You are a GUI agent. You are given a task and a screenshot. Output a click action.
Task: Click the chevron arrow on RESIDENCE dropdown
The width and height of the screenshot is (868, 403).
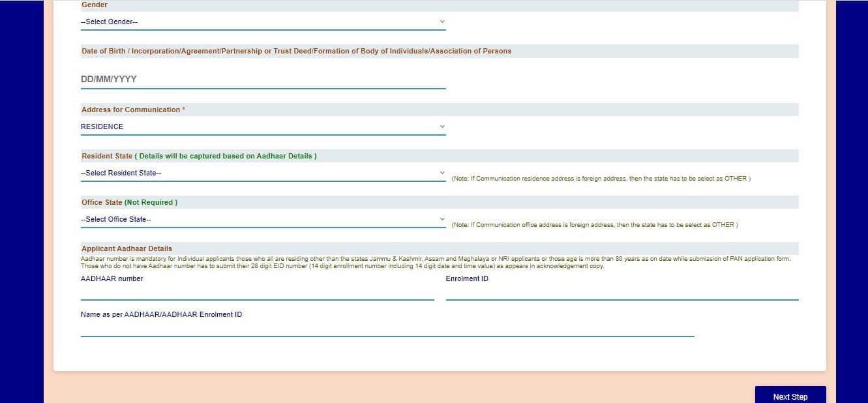click(x=442, y=127)
